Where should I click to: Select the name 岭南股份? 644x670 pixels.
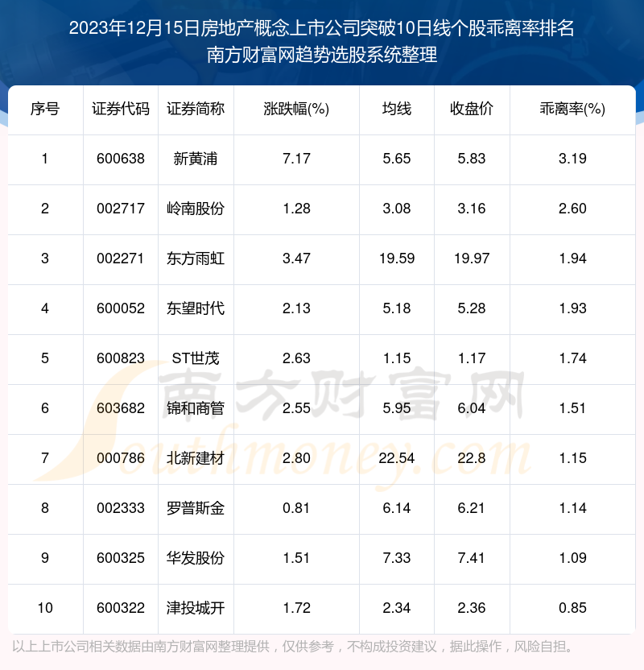pyautogui.click(x=196, y=209)
